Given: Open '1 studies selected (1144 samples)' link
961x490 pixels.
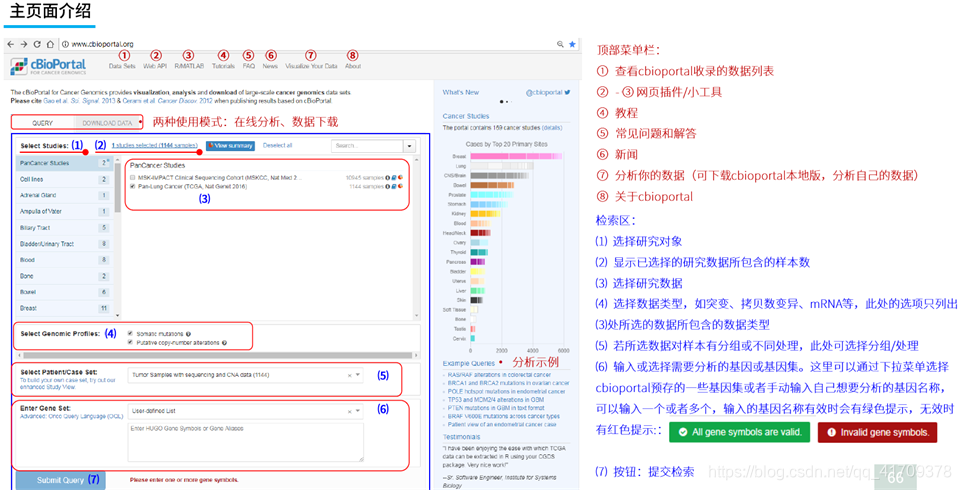Looking at the screenshot, I should (154, 145).
